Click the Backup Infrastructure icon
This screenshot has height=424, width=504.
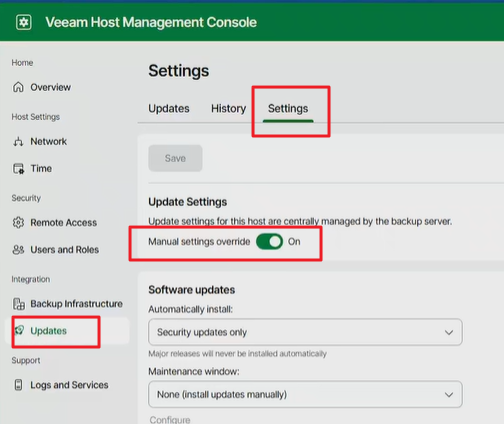(19, 304)
